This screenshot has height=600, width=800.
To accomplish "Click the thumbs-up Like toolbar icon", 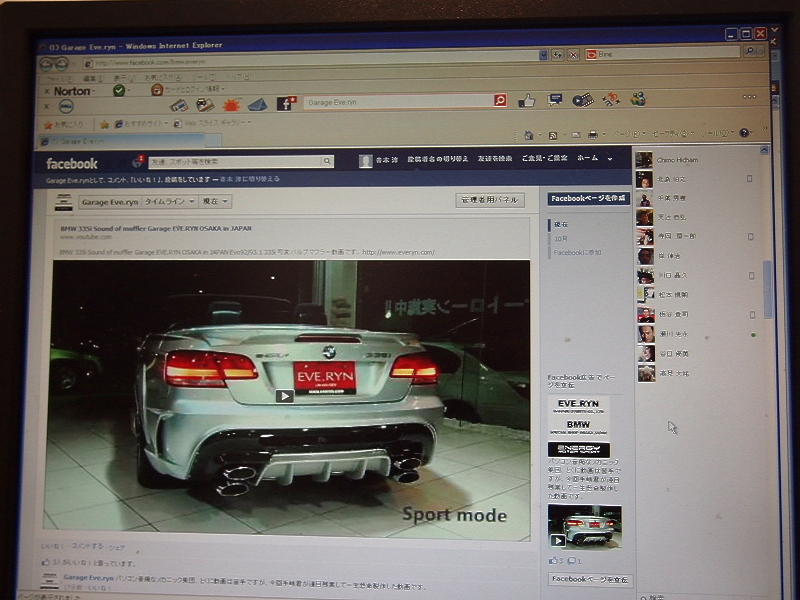I will (526, 101).
